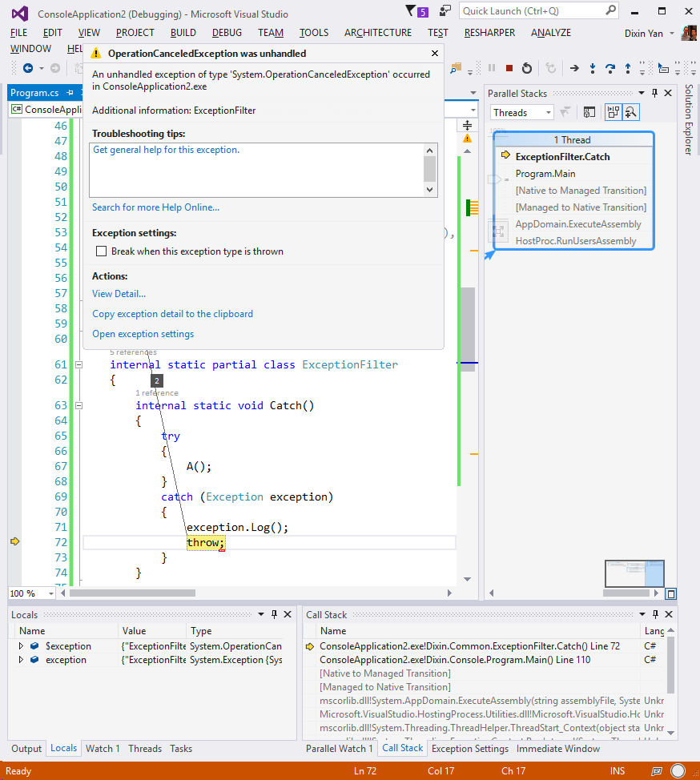
Task: Open the Call Stack window options arrow
Action: [x=642, y=614]
